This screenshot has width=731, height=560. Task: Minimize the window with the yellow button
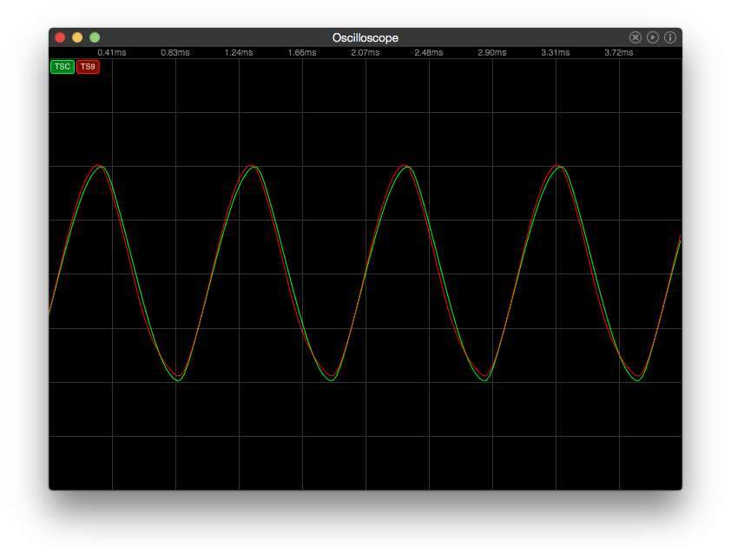(x=77, y=37)
